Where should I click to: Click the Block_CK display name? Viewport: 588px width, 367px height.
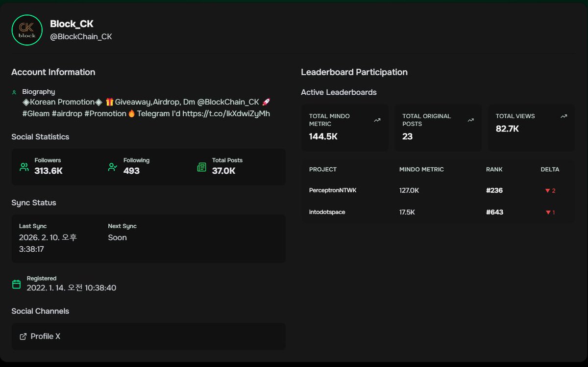click(72, 24)
